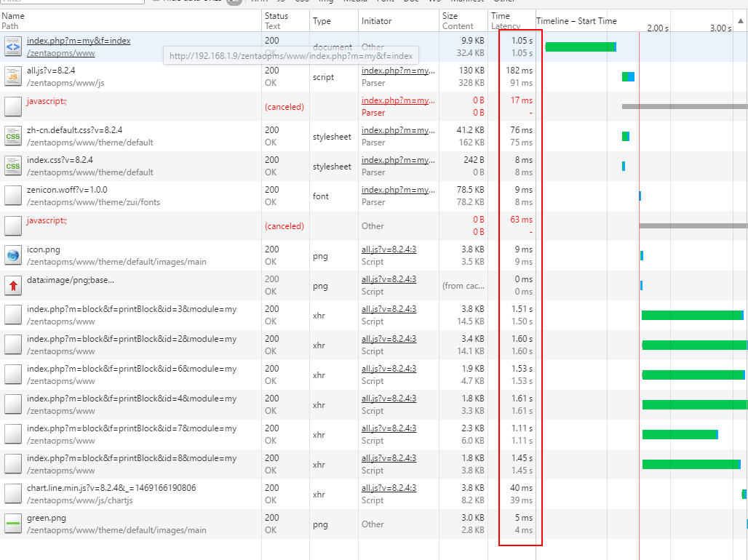Click the green.png preview icon
Image resolution: width=748 pixels, height=560 pixels.
[x=13, y=524]
